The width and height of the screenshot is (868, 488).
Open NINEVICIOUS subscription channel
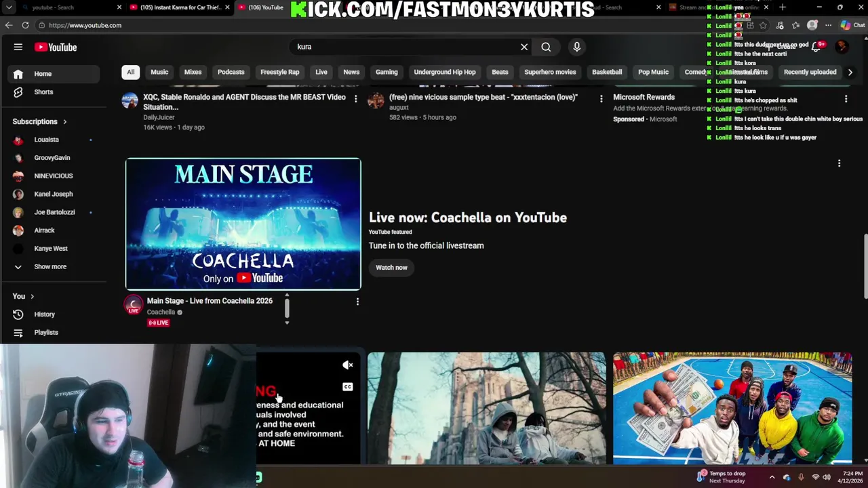tap(54, 176)
